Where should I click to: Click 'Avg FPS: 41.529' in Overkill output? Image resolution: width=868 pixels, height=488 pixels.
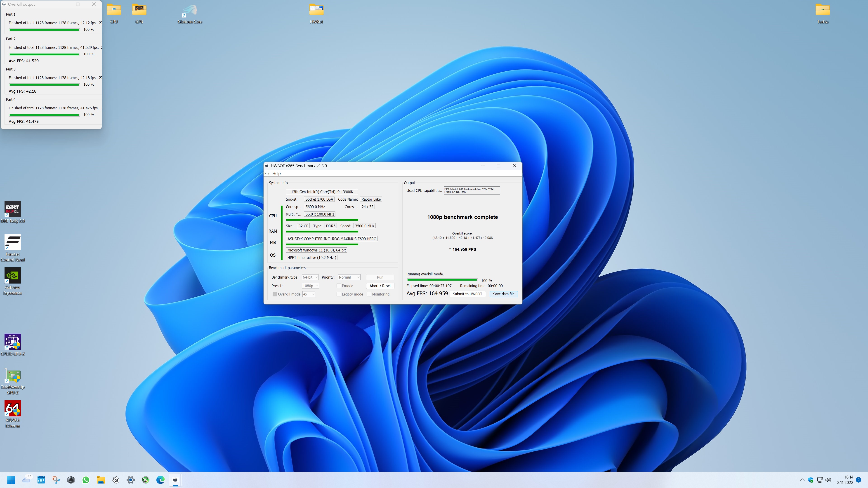[24, 61]
